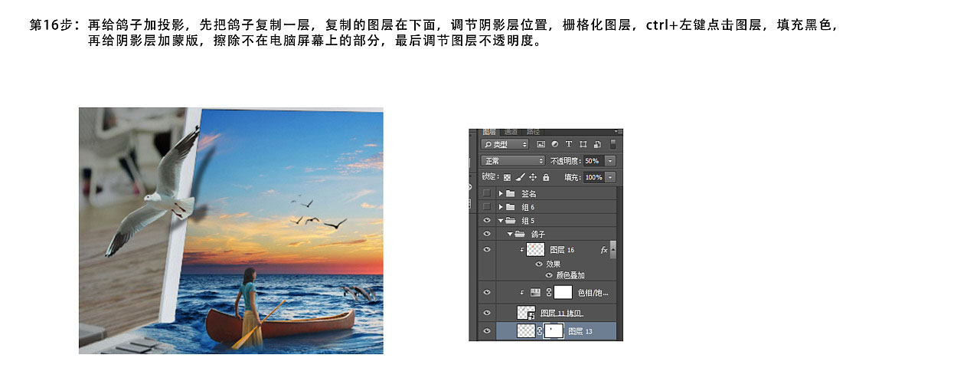
Task: Filter layers by type (T) icon
Action: pyautogui.click(x=569, y=144)
